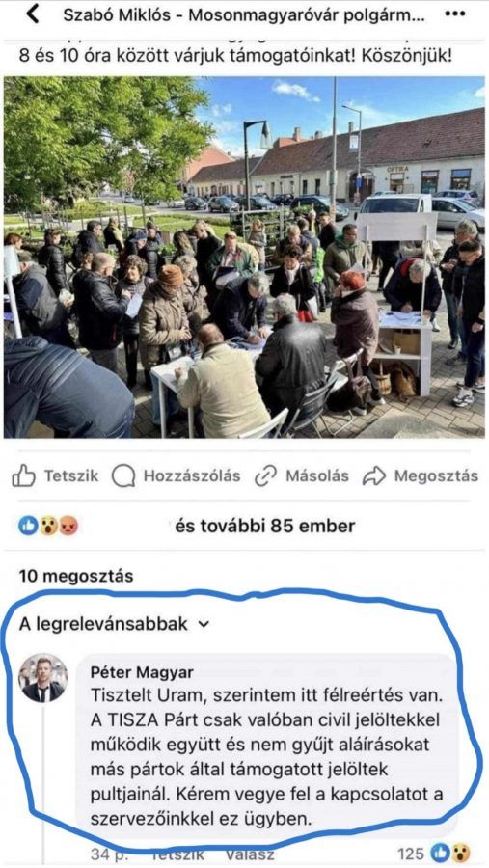489x868 pixels.
Task: Tap the Másolás link icon
Action: click(265, 476)
